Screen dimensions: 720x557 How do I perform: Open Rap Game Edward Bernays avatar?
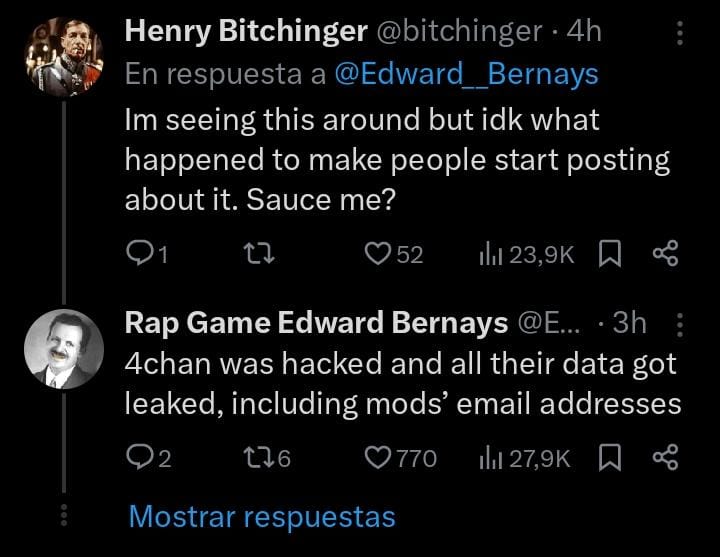[64, 349]
